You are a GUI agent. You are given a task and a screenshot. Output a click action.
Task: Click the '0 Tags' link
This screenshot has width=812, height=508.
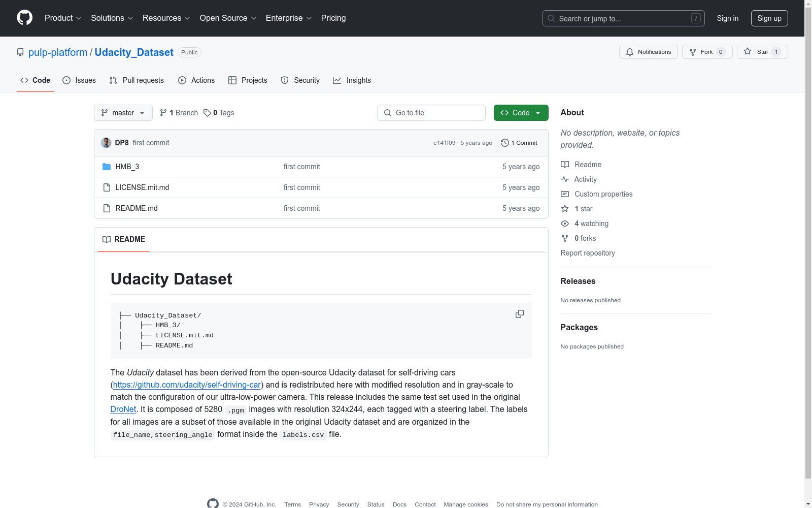click(x=219, y=113)
